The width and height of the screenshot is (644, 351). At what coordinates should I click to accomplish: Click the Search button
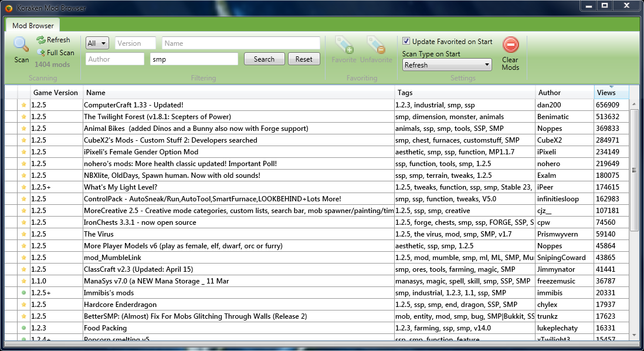coord(264,59)
